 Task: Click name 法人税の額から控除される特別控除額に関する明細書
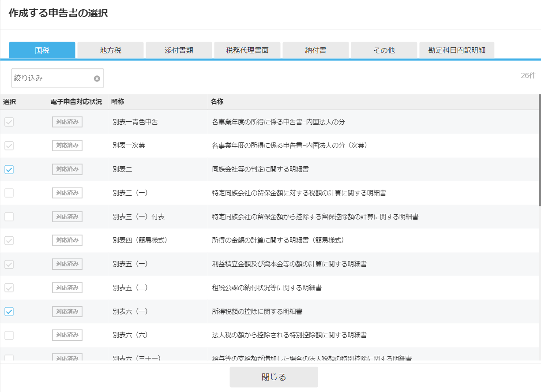tap(289, 335)
